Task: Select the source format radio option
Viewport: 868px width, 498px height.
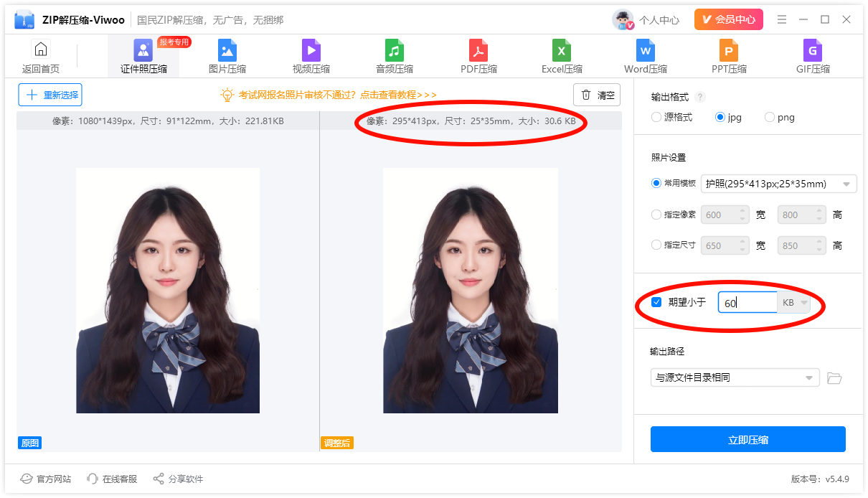Action: coord(656,117)
